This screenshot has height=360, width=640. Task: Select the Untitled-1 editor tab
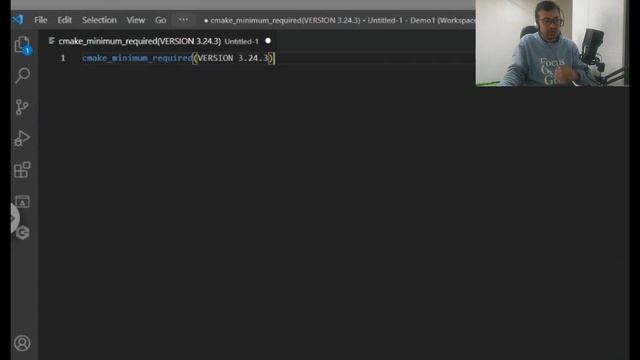[x=159, y=41]
